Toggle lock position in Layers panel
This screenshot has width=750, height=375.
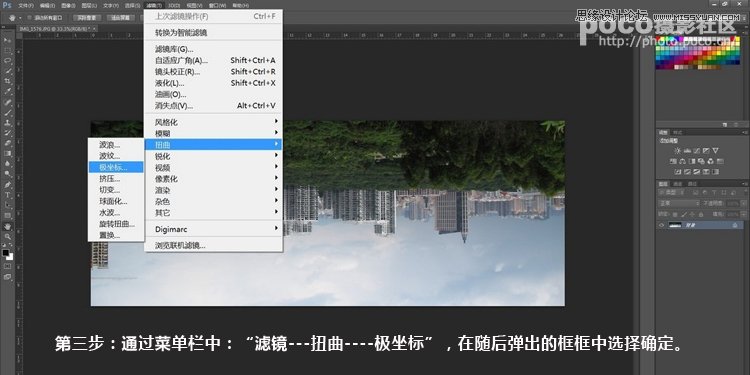pyautogui.click(x=692, y=214)
